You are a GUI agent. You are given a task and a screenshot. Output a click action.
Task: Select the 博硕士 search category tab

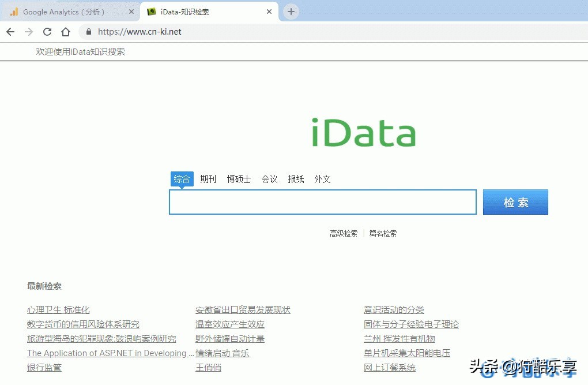pos(239,179)
